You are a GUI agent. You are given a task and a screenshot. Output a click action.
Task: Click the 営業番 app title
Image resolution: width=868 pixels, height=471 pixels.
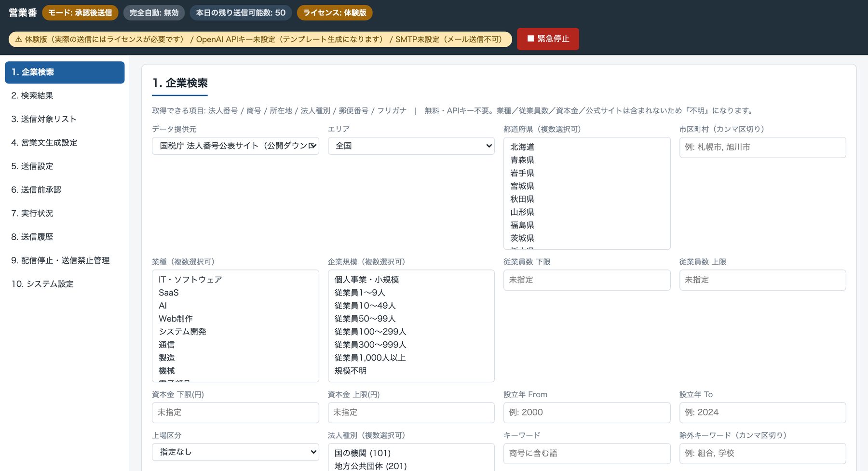tap(23, 13)
